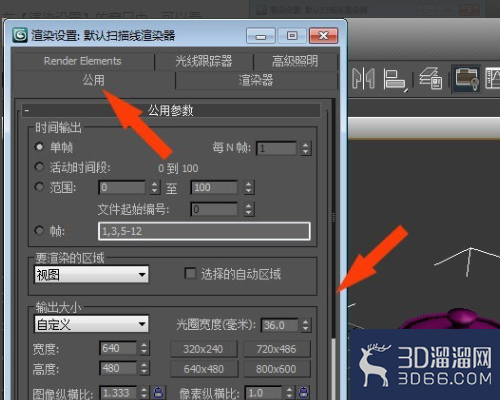Maximize the render settings dialog
Image resolution: width=500 pixels, height=400 pixels.
(292, 36)
